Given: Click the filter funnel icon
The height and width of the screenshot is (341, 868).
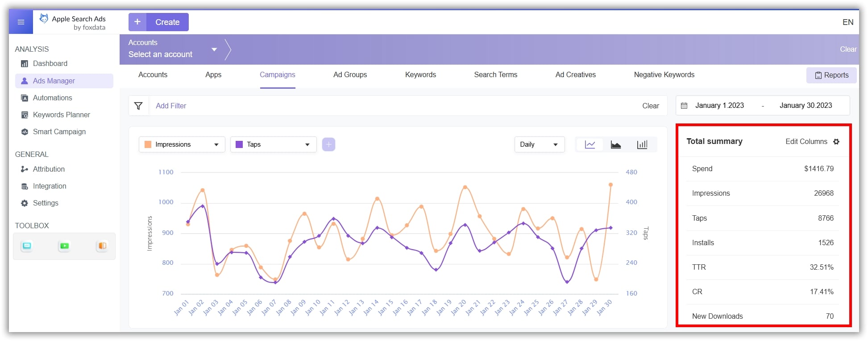Looking at the screenshot, I should pos(138,106).
